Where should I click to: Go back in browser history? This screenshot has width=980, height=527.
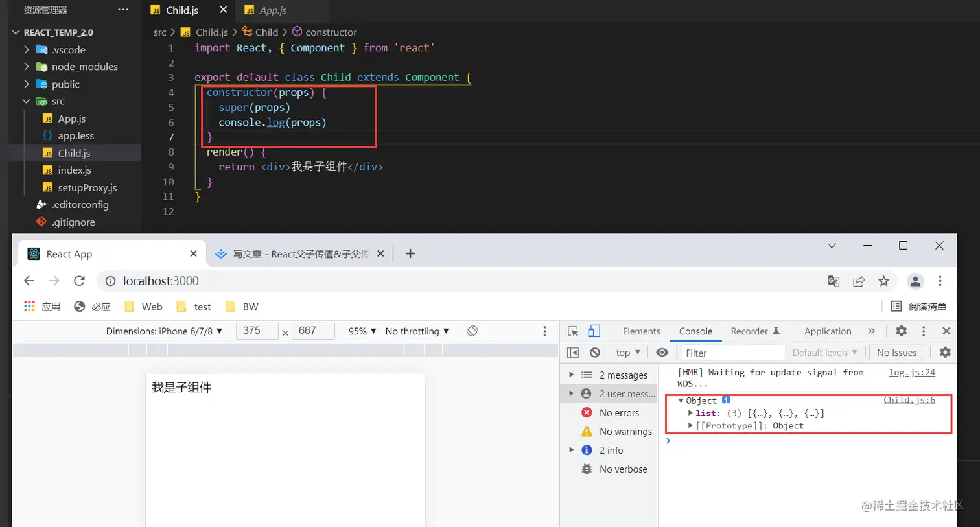(29, 281)
